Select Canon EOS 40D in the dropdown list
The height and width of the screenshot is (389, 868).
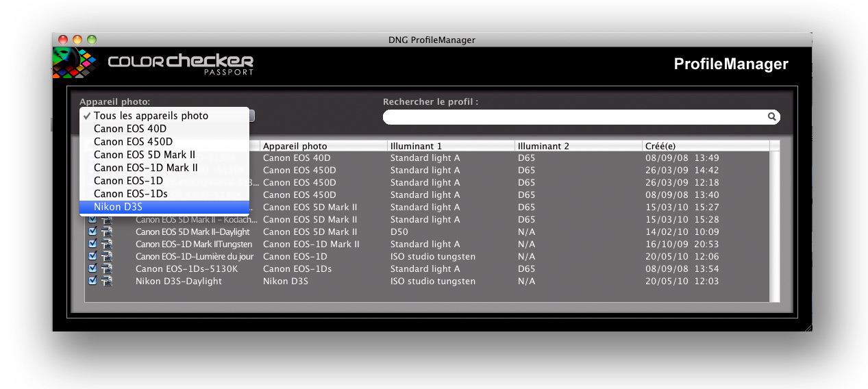coord(164,129)
